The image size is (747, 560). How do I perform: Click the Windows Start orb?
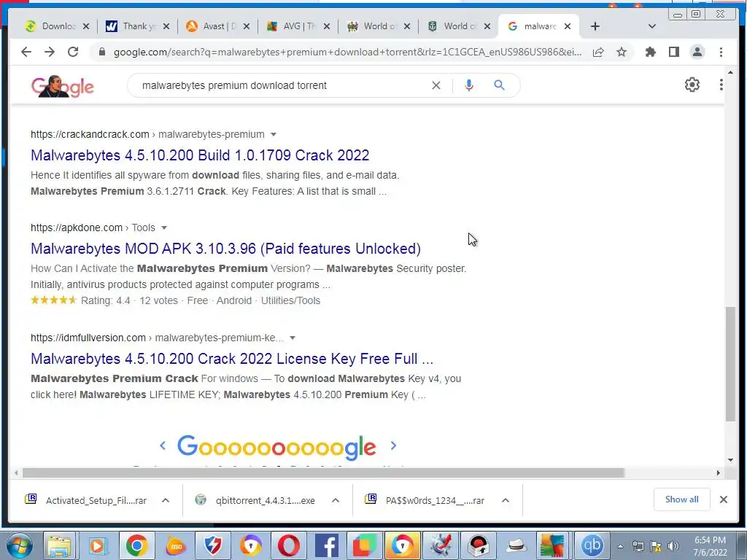[x=20, y=545]
